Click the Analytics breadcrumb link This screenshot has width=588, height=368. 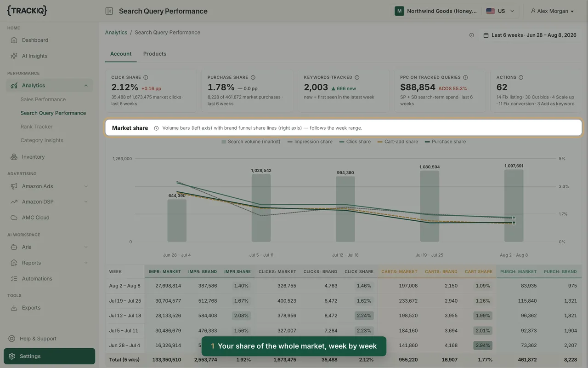[116, 33]
